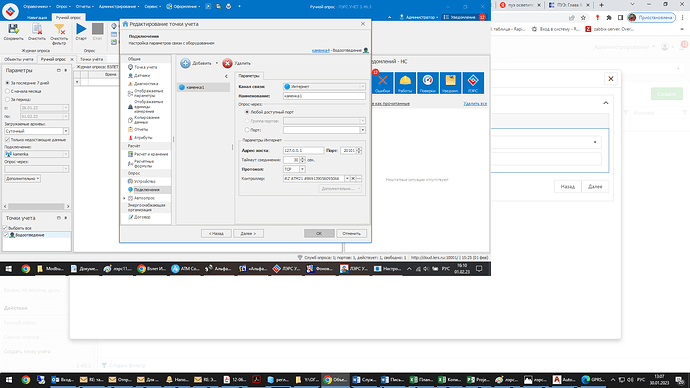Click the Наименование input field
This screenshot has width=690, height=388.
pyautogui.click(x=324, y=96)
